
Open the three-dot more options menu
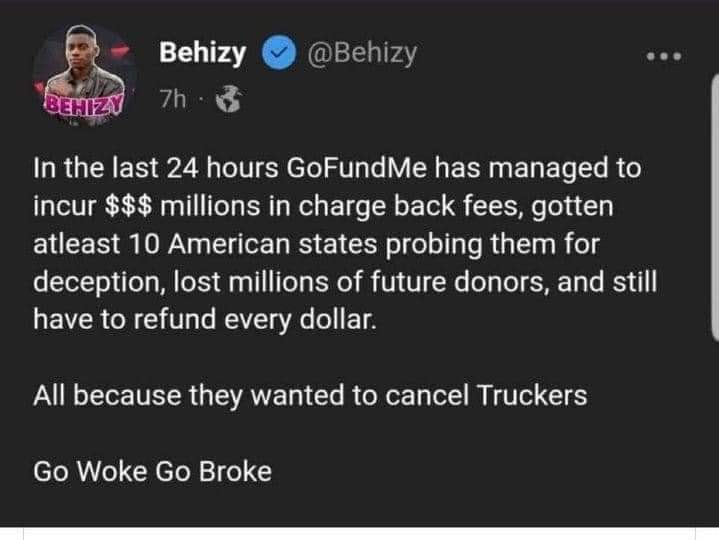click(663, 56)
